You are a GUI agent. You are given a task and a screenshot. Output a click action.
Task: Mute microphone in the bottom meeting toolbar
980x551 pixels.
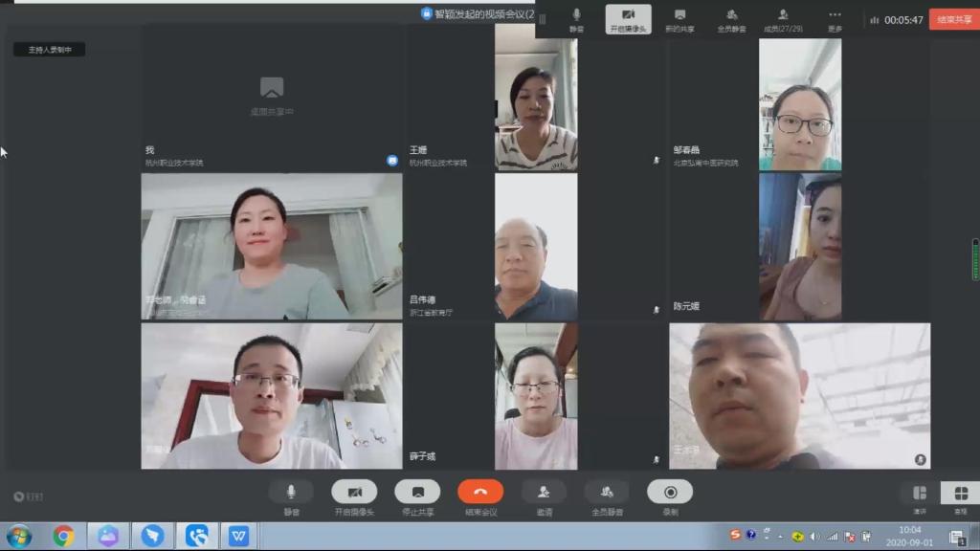(291, 492)
